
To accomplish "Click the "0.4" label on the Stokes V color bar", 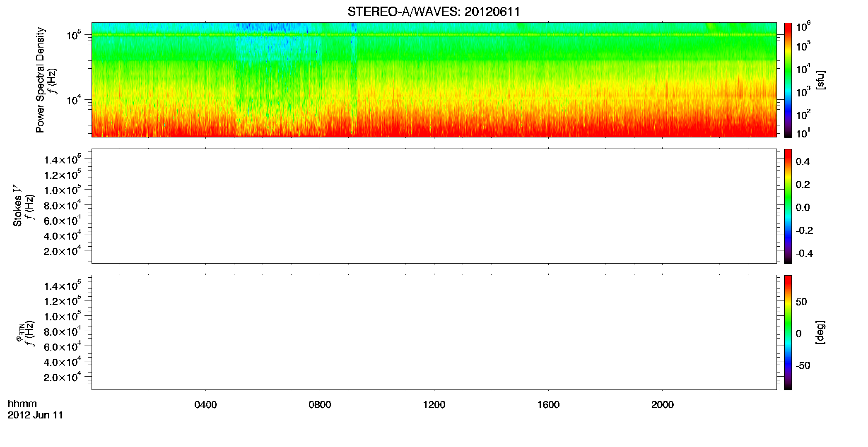I will click(803, 162).
